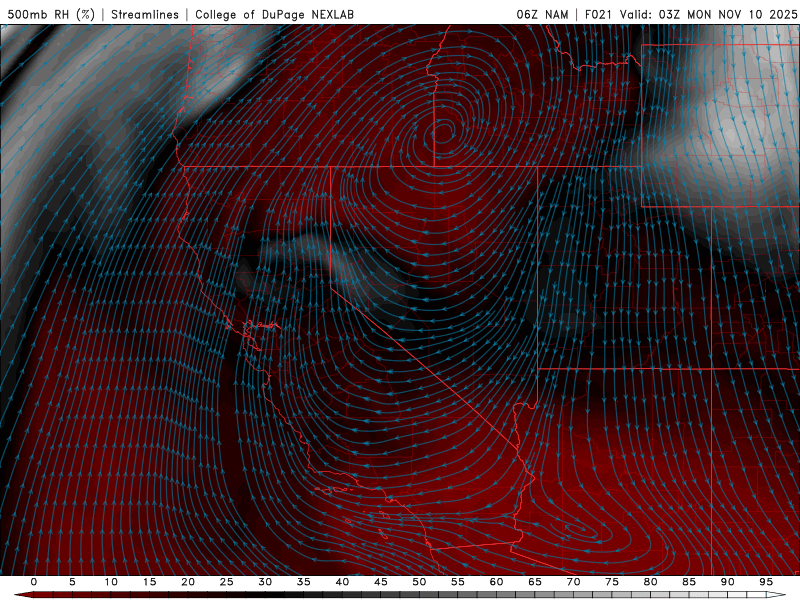Viewport: 800px width, 600px height.
Task: Select the "80" humidity legend label
Action: click(x=651, y=582)
